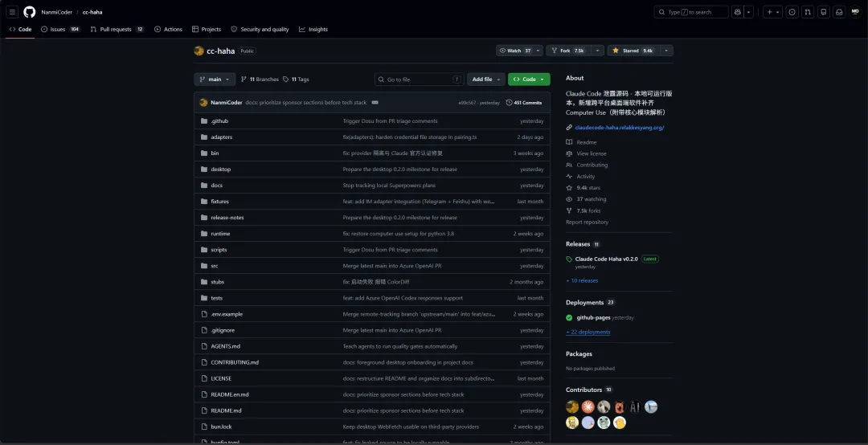Open the + 10 releases link
Viewport: 868px width, 445px height.
click(x=582, y=280)
